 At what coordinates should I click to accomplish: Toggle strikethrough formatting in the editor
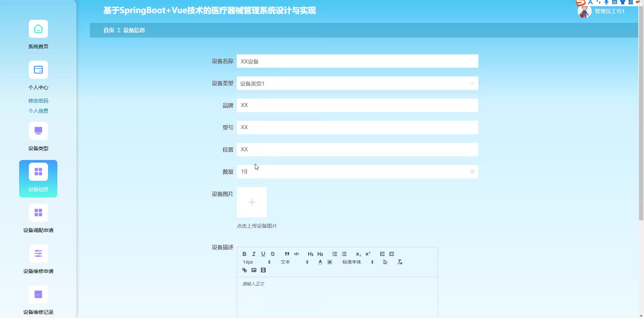[x=273, y=254]
